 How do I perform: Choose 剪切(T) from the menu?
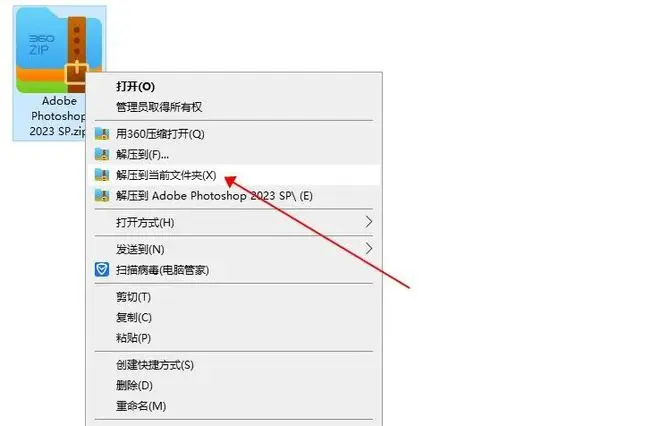click(234, 297)
